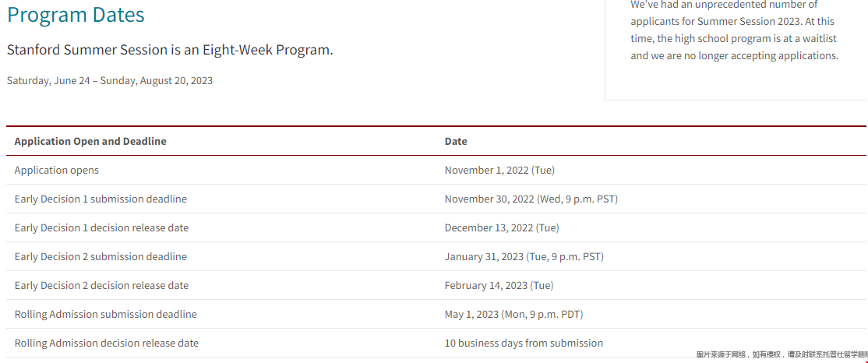Click the waitlist notice paragraph
The width and height of the screenshot is (868, 363).
734,30
